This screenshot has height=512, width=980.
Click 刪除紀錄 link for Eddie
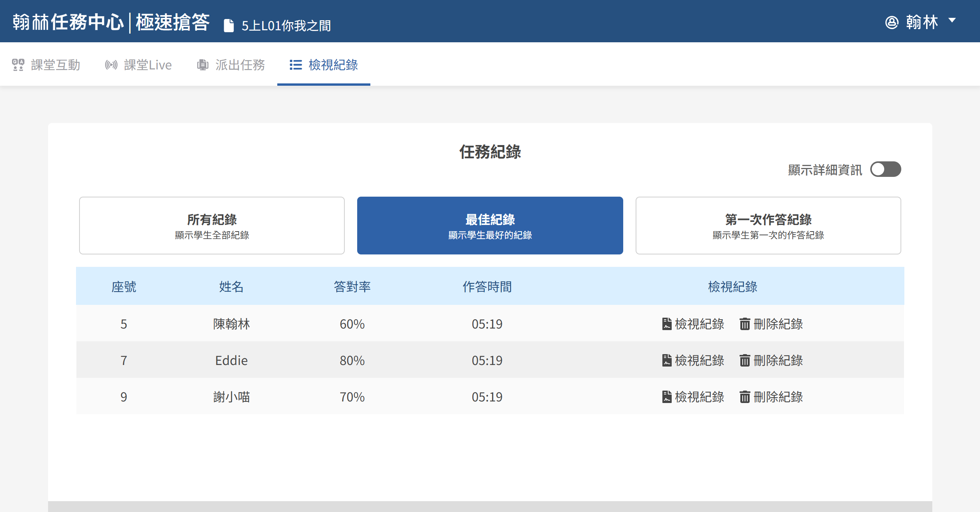(778, 360)
